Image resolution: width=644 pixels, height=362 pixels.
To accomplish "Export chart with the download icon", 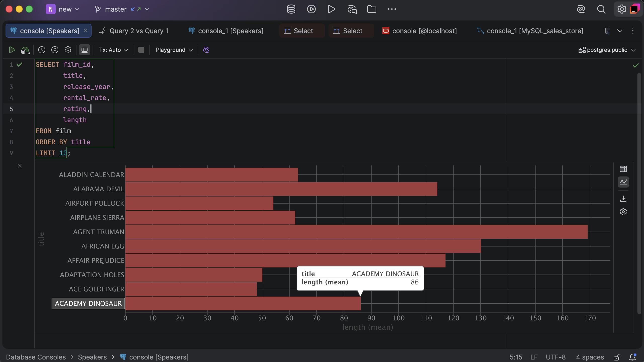I will tap(623, 199).
